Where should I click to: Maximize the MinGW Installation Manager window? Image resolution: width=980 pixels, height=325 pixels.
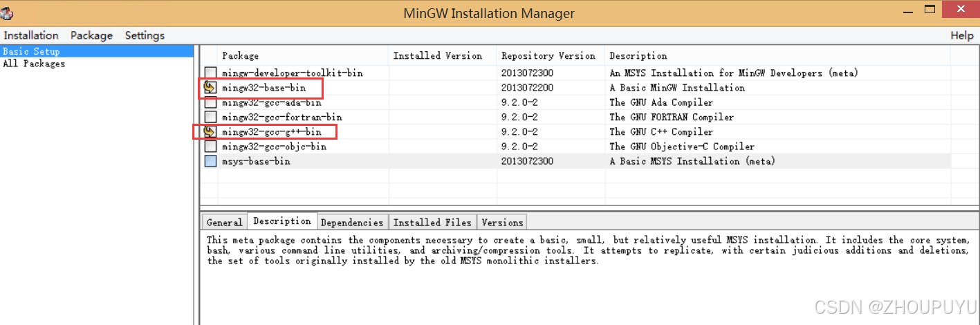(930, 9)
